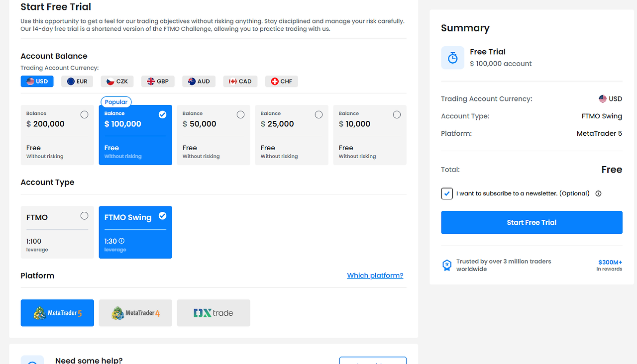This screenshot has height=364, width=637.
Task: Click info icon next to 1:30 leverage
Action: coord(121,241)
